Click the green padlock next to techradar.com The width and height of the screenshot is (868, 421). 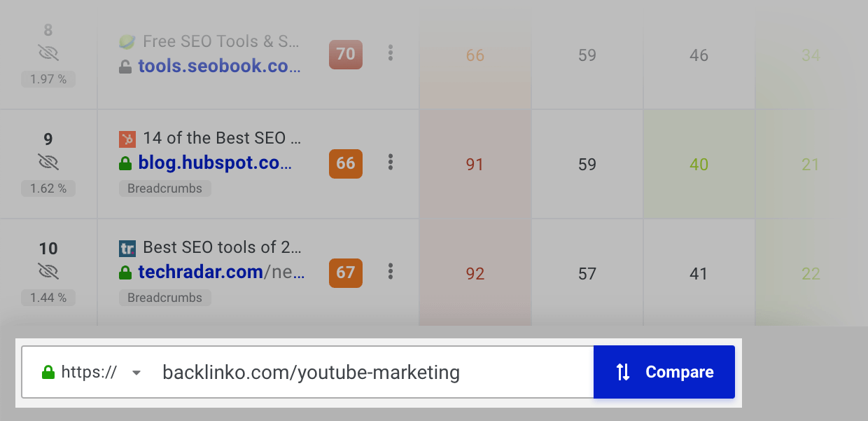pyautogui.click(x=125, y=272)
